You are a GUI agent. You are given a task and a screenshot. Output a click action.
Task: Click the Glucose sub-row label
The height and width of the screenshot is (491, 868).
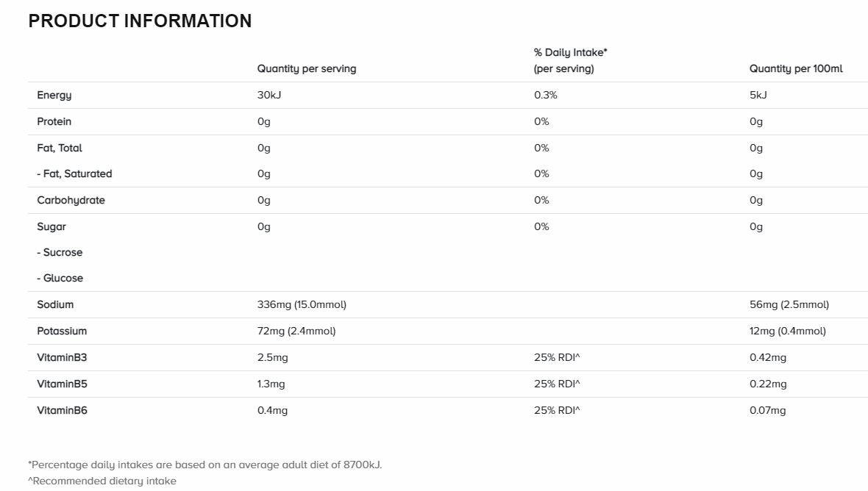[x=60, y=279]
